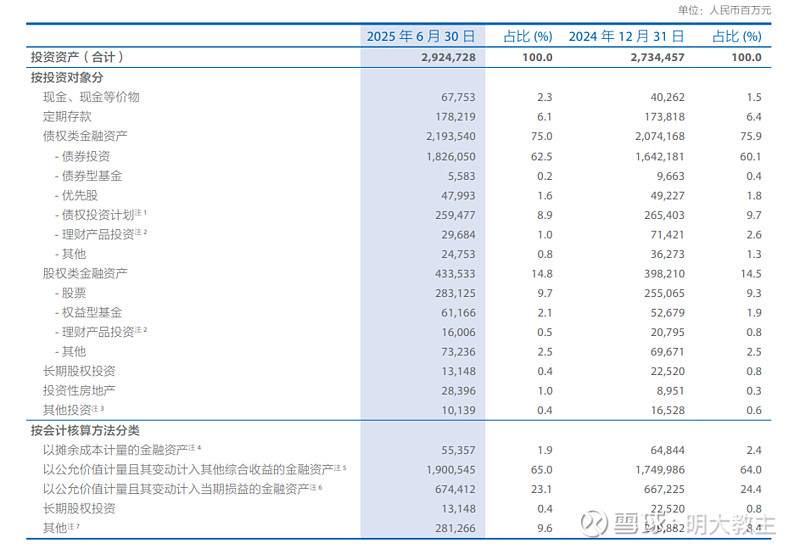Select the column header 2025年6月30日
This screenshot has height=549, width=800.
pos(421,36)
